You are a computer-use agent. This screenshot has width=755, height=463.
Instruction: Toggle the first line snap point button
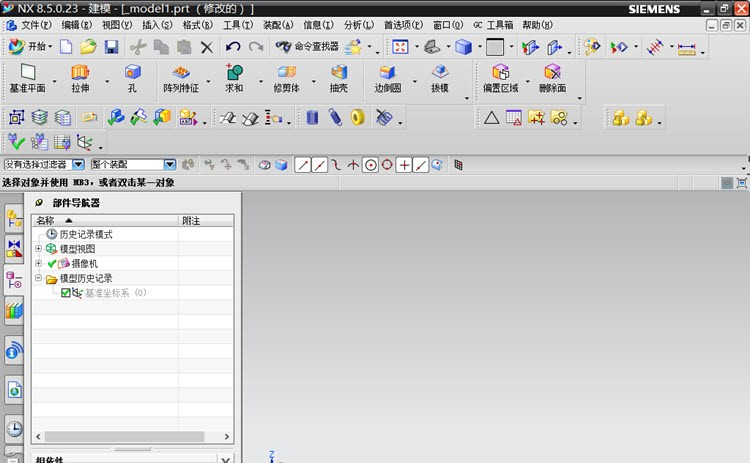(302, 165)
